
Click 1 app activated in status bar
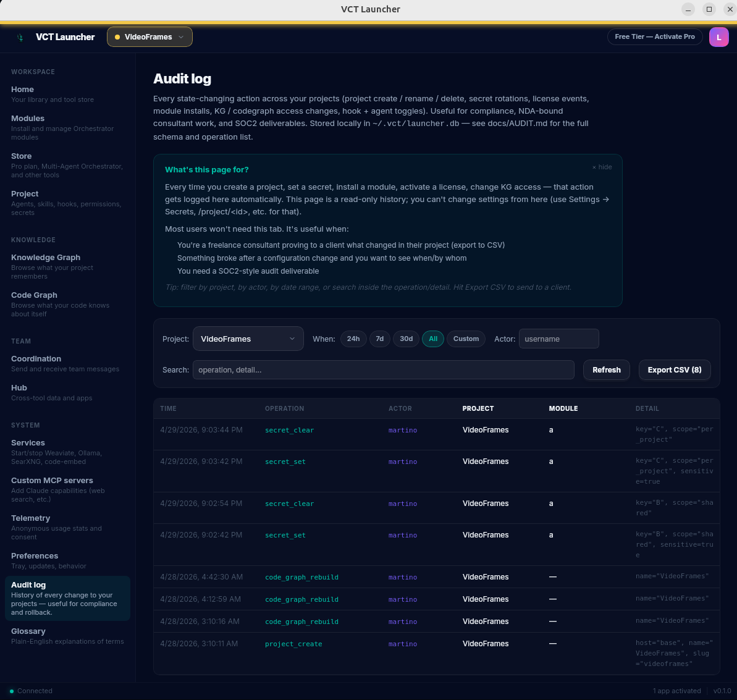point(677,691)
